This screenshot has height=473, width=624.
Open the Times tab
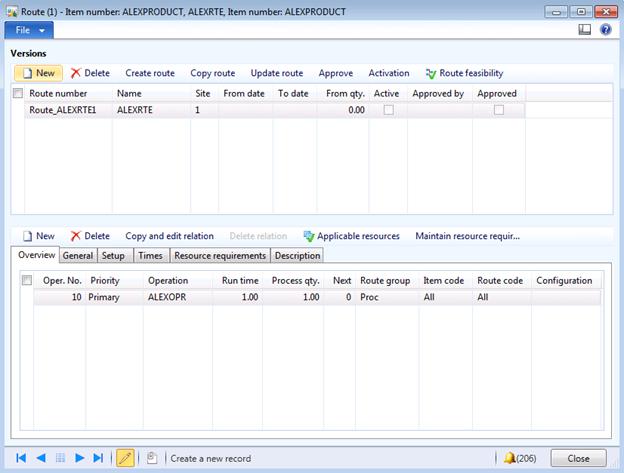click(x=150, y=255)
